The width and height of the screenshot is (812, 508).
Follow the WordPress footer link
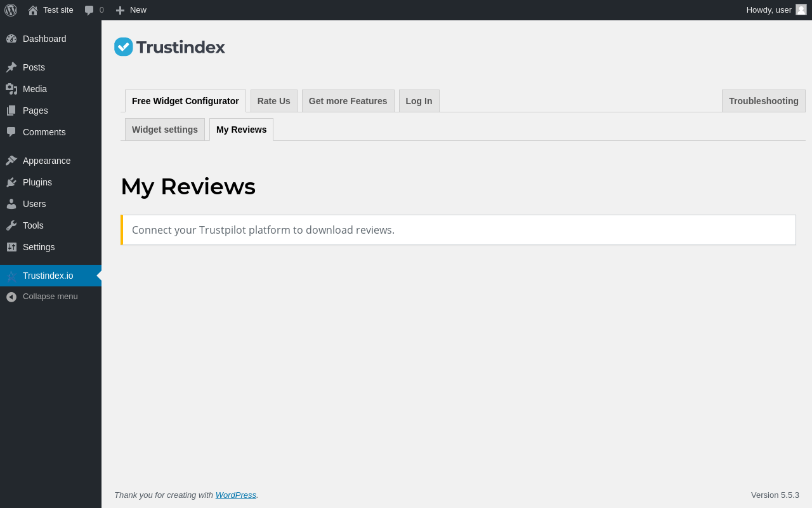click(236, 495)
